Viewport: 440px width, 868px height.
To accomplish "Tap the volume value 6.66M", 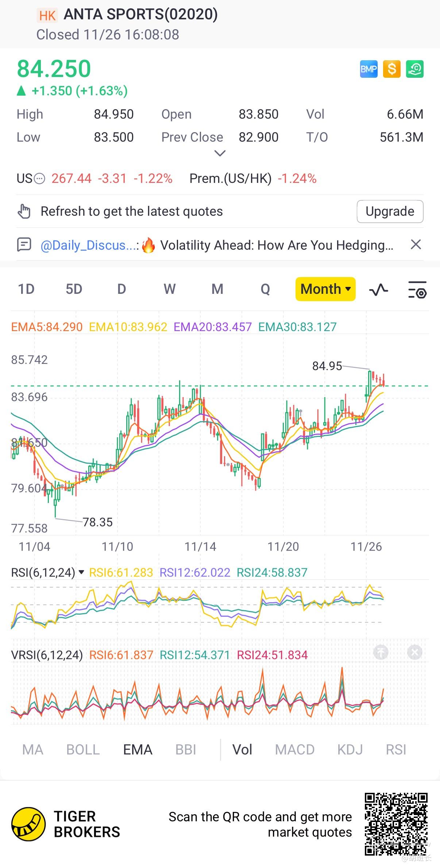I will coord(405,114).
